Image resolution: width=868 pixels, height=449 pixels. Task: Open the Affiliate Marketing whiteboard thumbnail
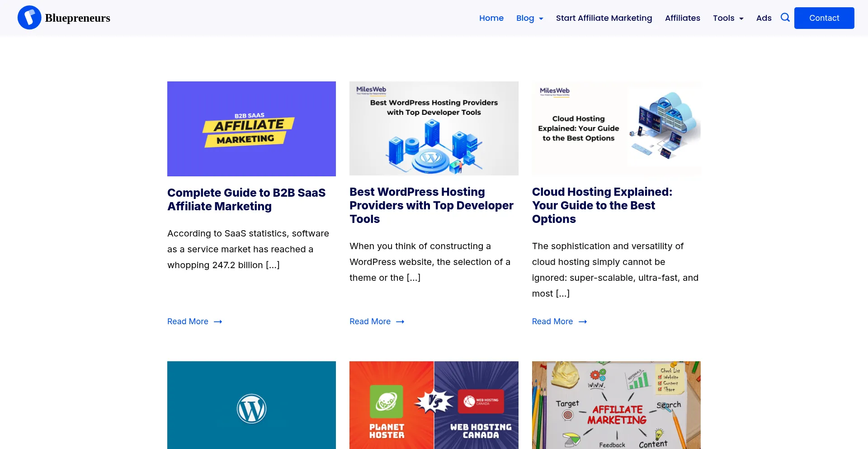tap(616, 405)
